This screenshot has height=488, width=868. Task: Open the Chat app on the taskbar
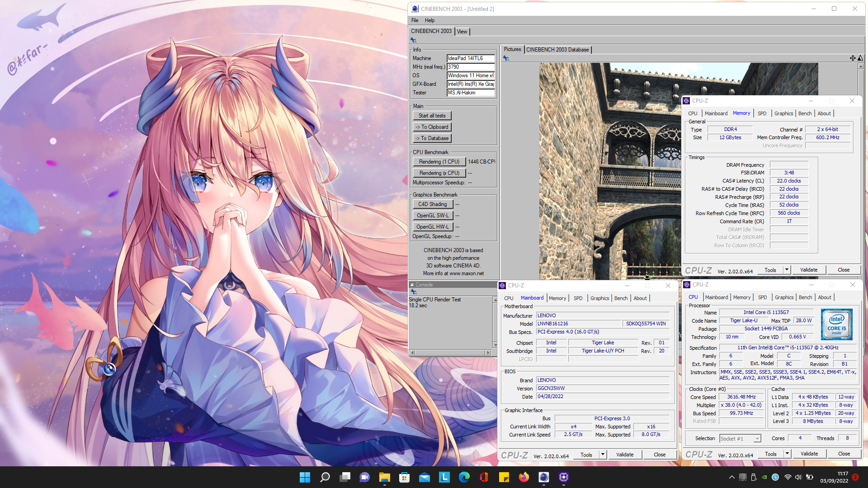(x=364, y=477)
